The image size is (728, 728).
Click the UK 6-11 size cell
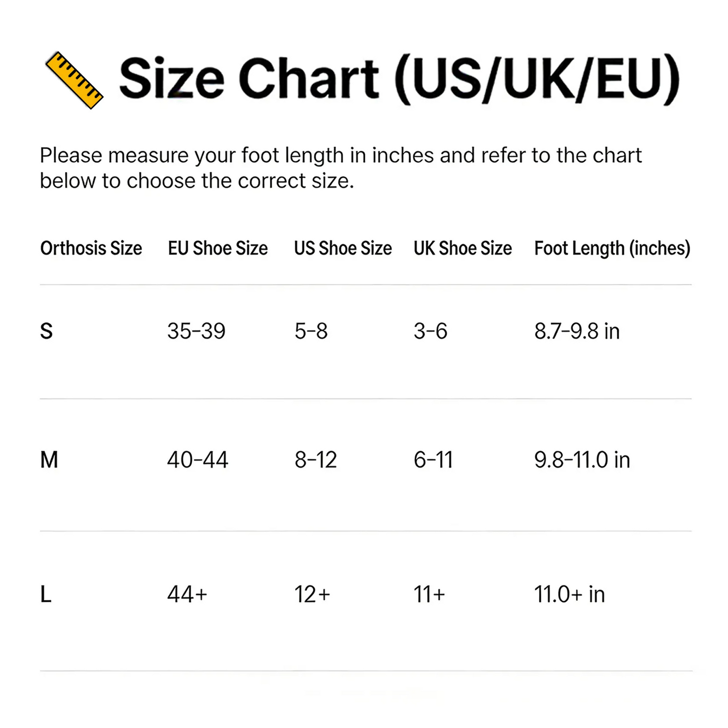coord(433,460)
